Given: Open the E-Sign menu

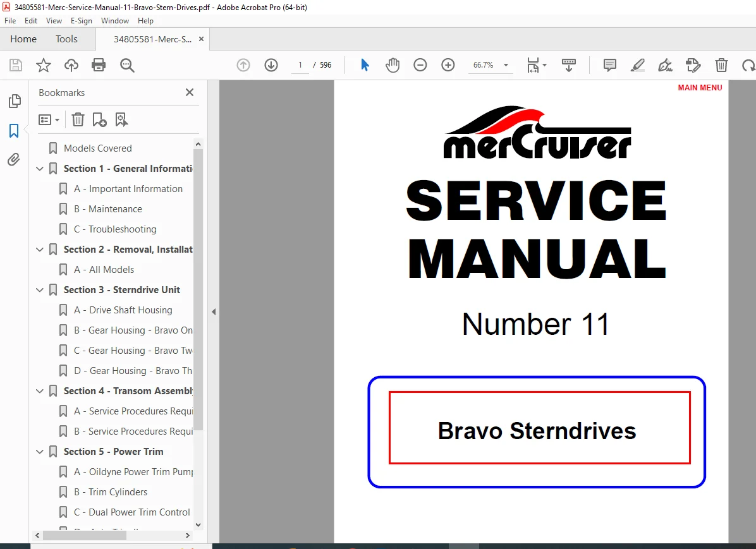Looking at the screenshot, I should [81, 21].
